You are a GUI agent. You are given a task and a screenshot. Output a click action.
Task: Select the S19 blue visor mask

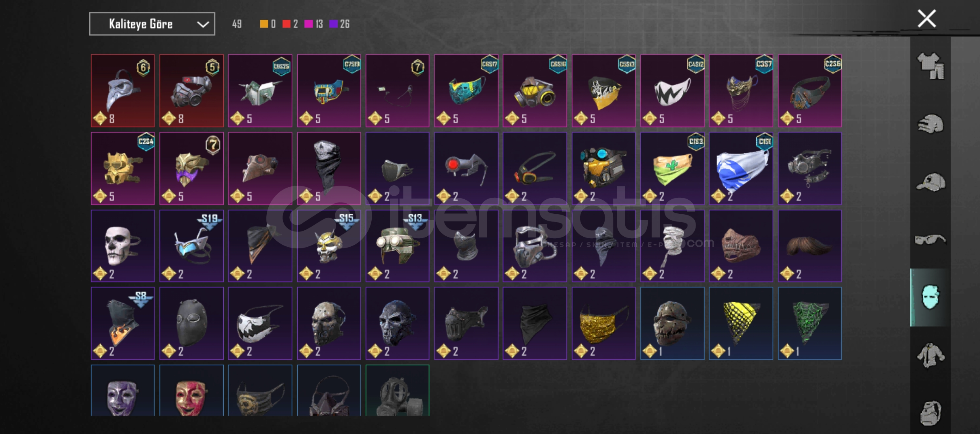[191, 246]
